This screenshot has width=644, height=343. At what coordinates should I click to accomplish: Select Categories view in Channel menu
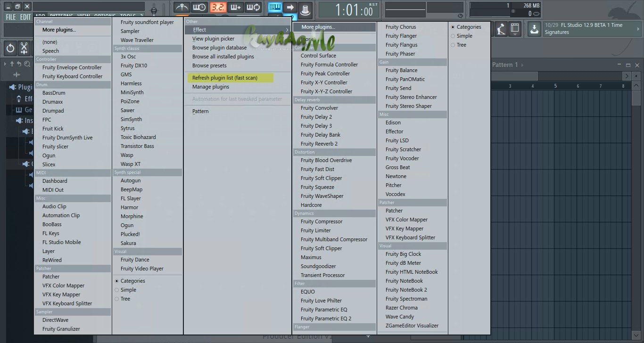point(130,281)
